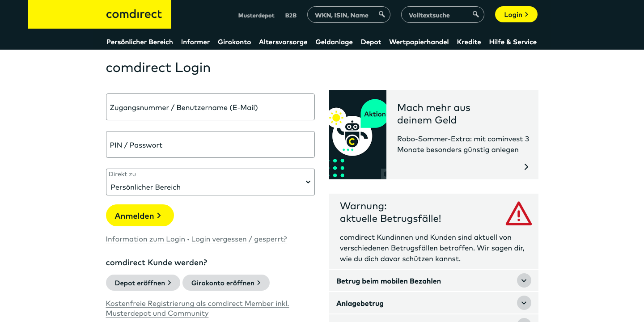Focus the Zugangsnummer / Benutzername field
644x322 pixels.
210,107
